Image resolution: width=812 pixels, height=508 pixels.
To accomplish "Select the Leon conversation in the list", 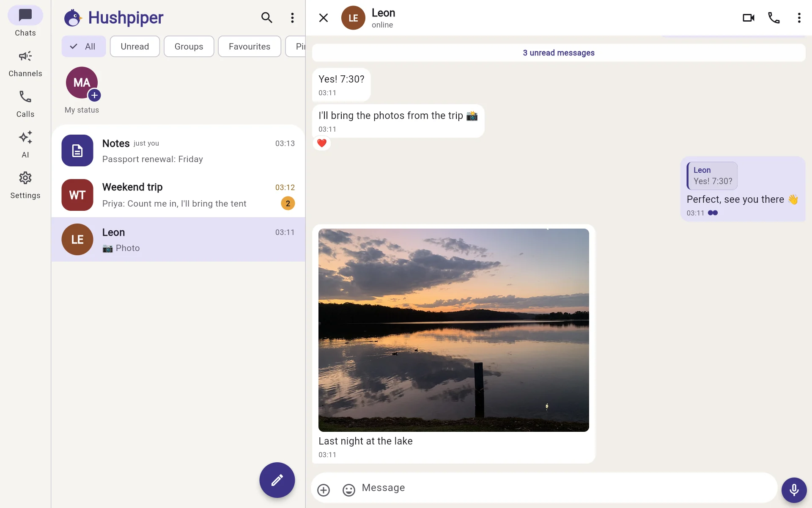I will click(178, 240).
